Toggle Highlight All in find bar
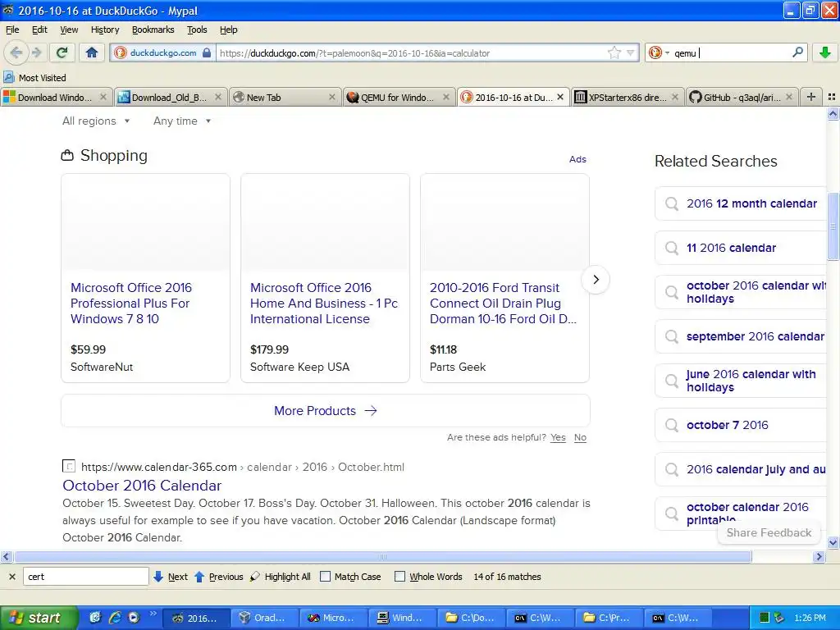Viewport: 840px width, 630px height. [281, 577]
